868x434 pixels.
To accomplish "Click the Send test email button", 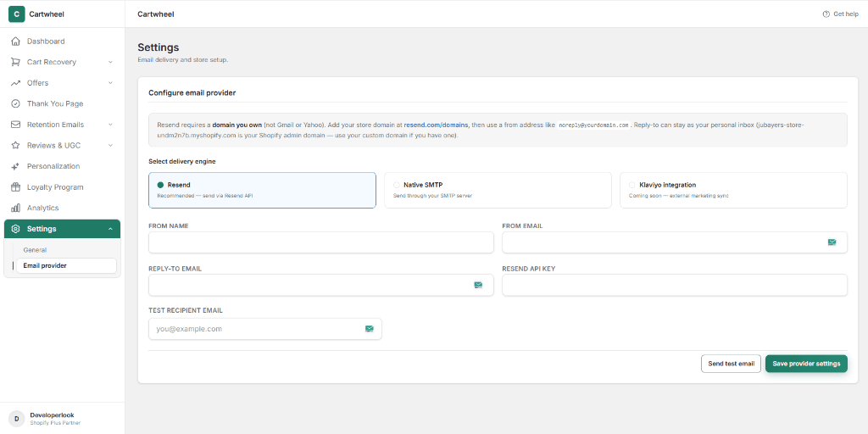I will pos(732,364).
